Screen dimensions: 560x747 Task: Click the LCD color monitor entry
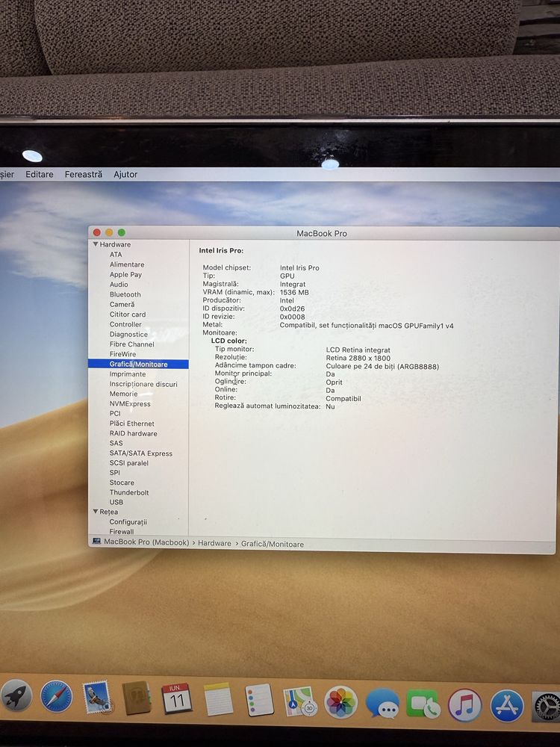pyautogui.click(x=229, y=341)
